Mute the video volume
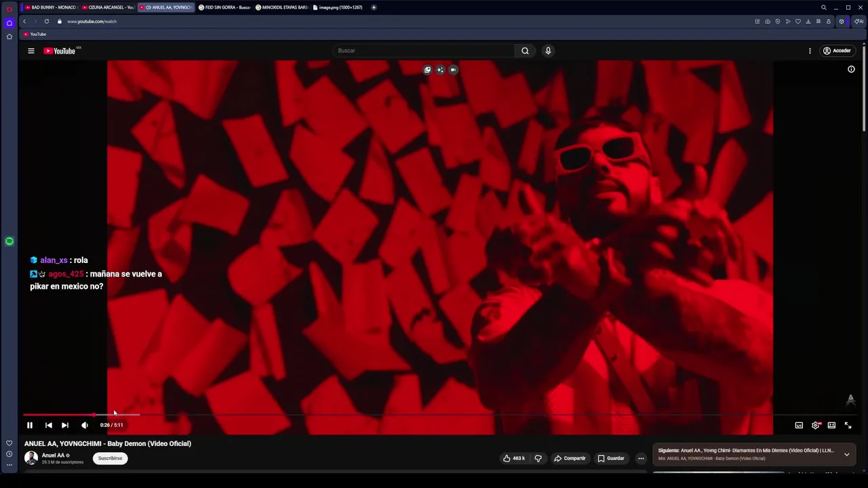 [x=85, y=425]
